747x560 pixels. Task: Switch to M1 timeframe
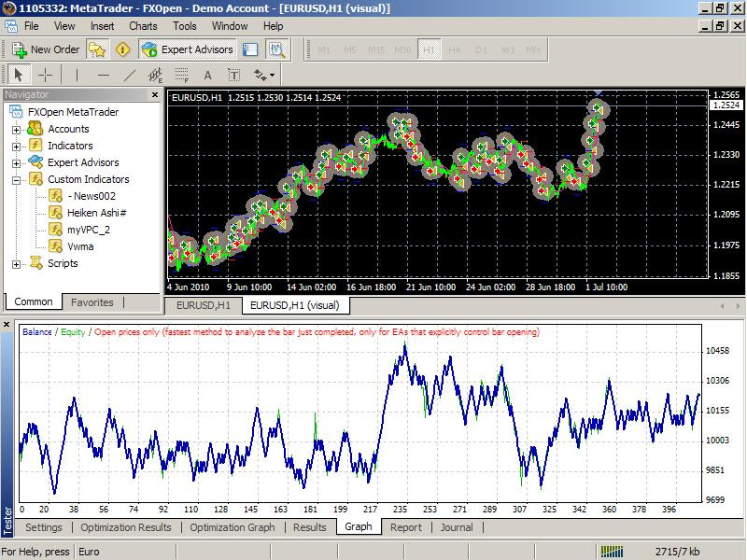pyautogui.click(x=324, y=49)
